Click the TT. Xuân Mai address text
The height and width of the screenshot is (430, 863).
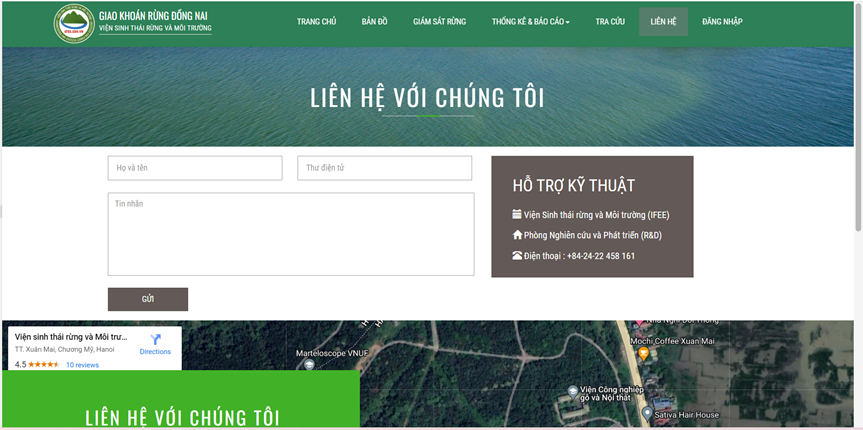click(x=65, y=350)
